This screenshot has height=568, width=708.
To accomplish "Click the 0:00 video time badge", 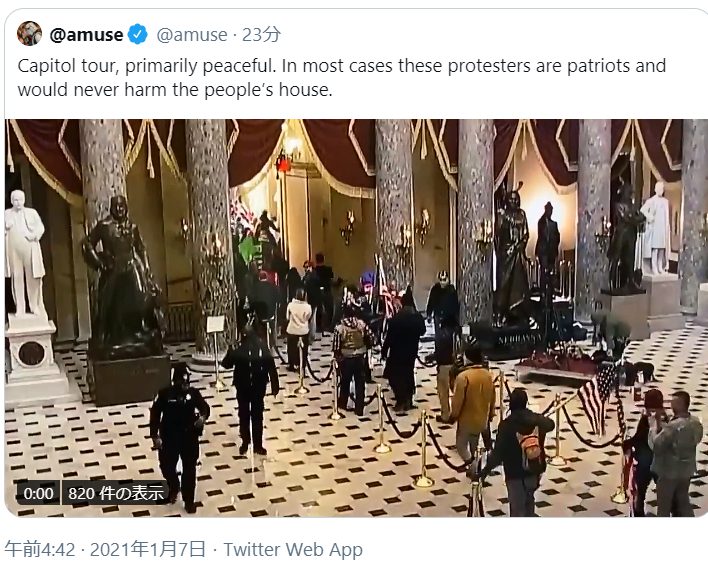I will (x=38, y=493).
